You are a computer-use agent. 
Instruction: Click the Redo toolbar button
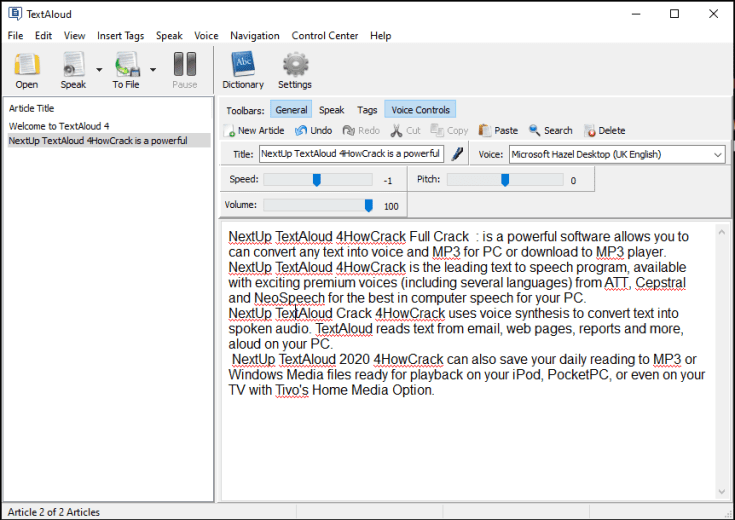pyautogui.click(x=361, y=130)
